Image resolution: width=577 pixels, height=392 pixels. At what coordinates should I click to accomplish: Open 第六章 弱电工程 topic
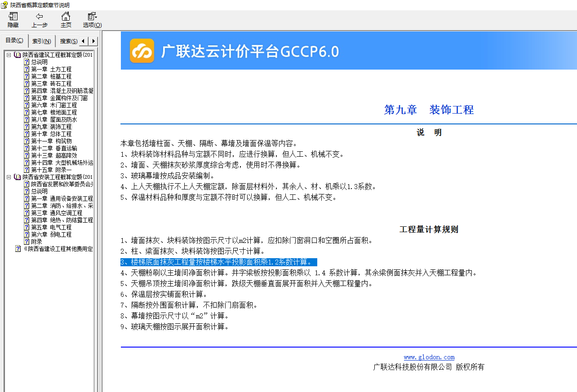point(51,234)
